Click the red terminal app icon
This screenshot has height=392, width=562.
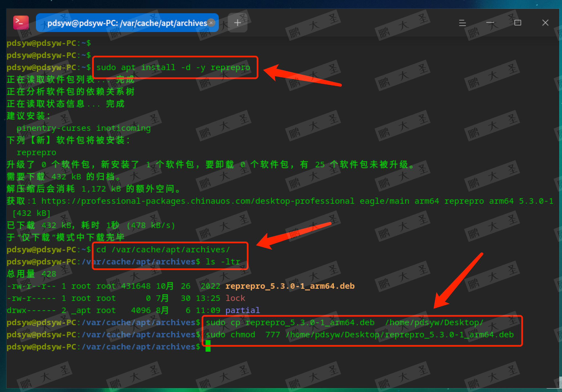tap(21, 23)
